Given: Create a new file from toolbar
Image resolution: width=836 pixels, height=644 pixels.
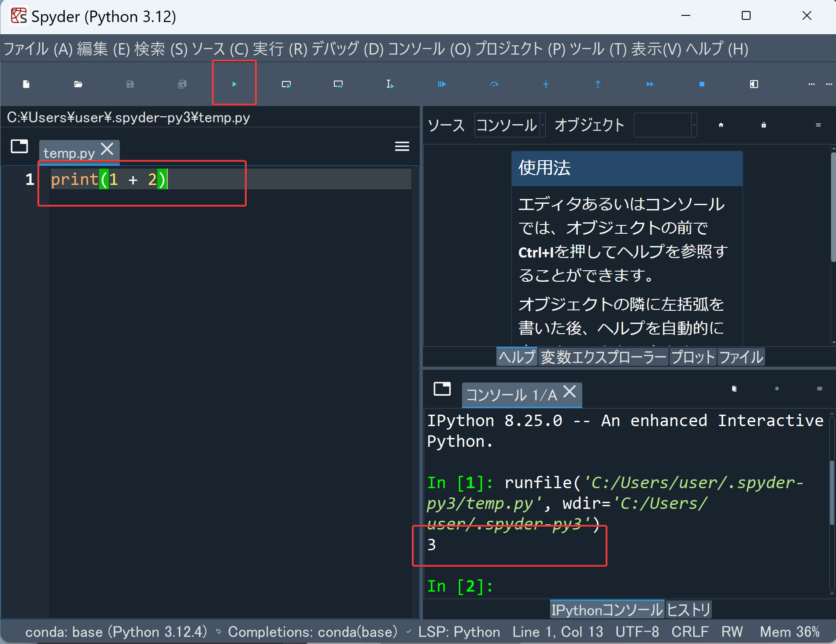Looking at the screenshot, I should coord(26,84).
